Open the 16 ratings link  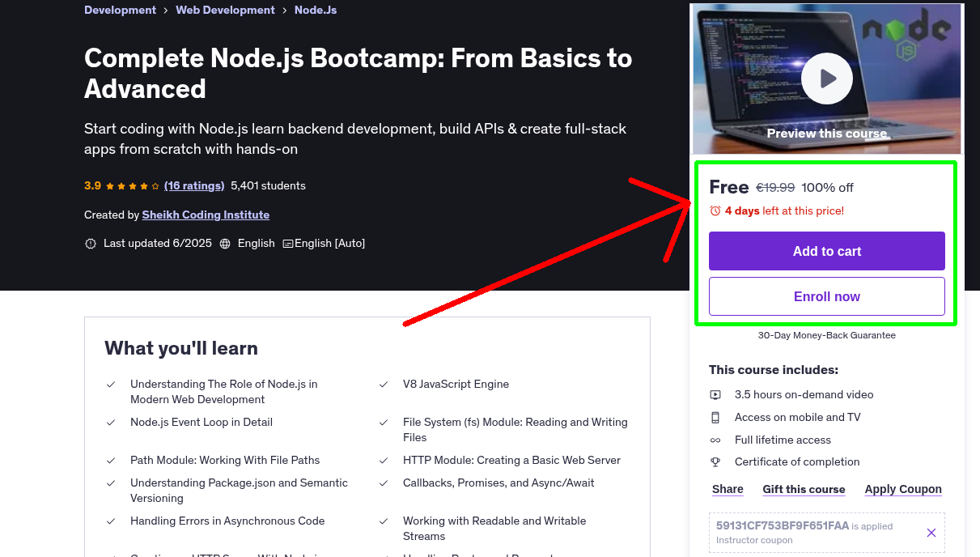tap(194, 186)
